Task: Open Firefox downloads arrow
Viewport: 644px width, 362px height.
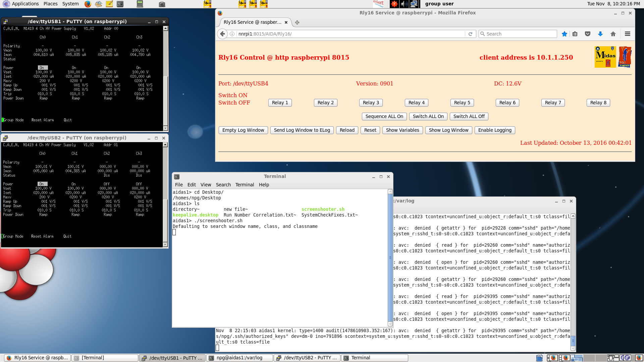Action: click(x=600, y=34)
